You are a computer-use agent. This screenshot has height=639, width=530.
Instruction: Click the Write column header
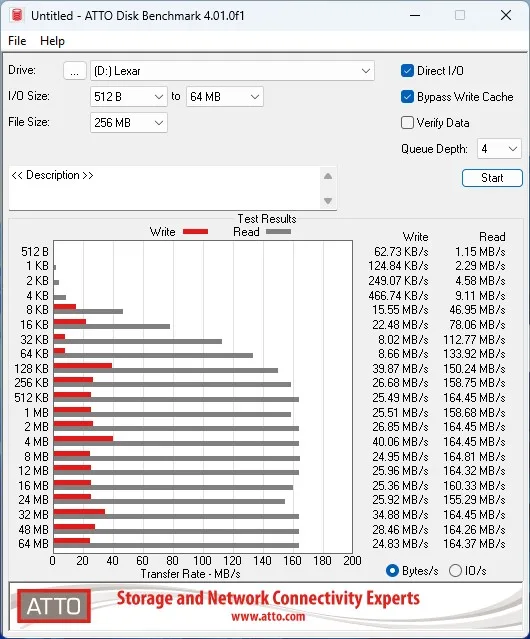[416, 237]
